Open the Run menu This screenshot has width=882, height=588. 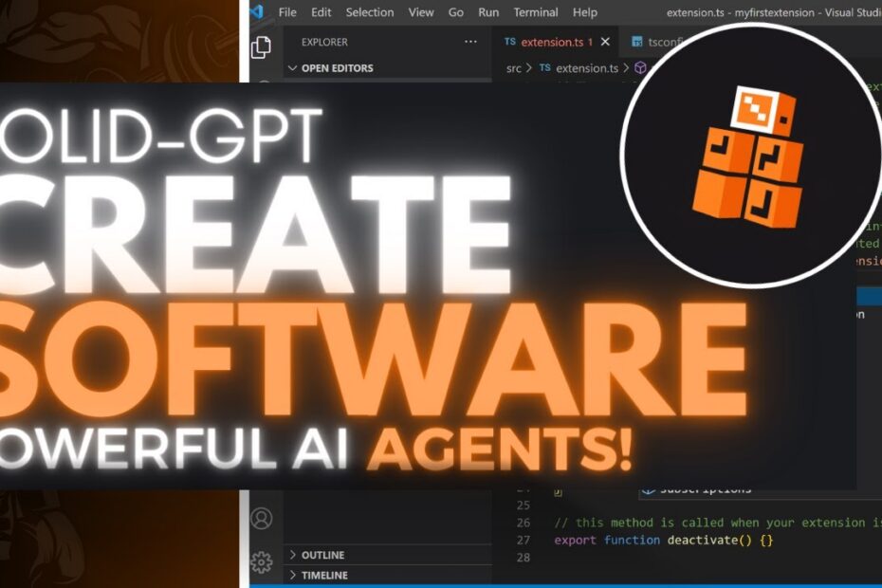coord(488,12)
